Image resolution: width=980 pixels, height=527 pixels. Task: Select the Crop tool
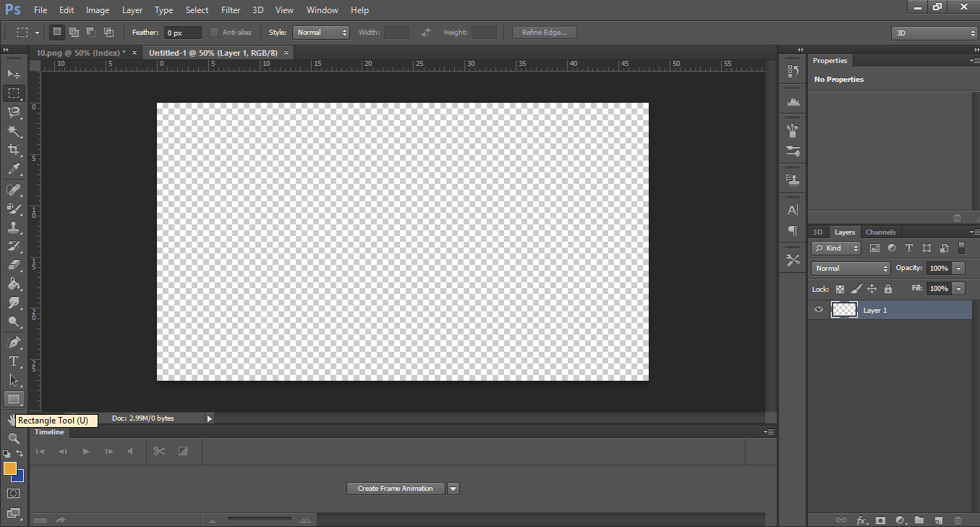click(x=14, y=149)
